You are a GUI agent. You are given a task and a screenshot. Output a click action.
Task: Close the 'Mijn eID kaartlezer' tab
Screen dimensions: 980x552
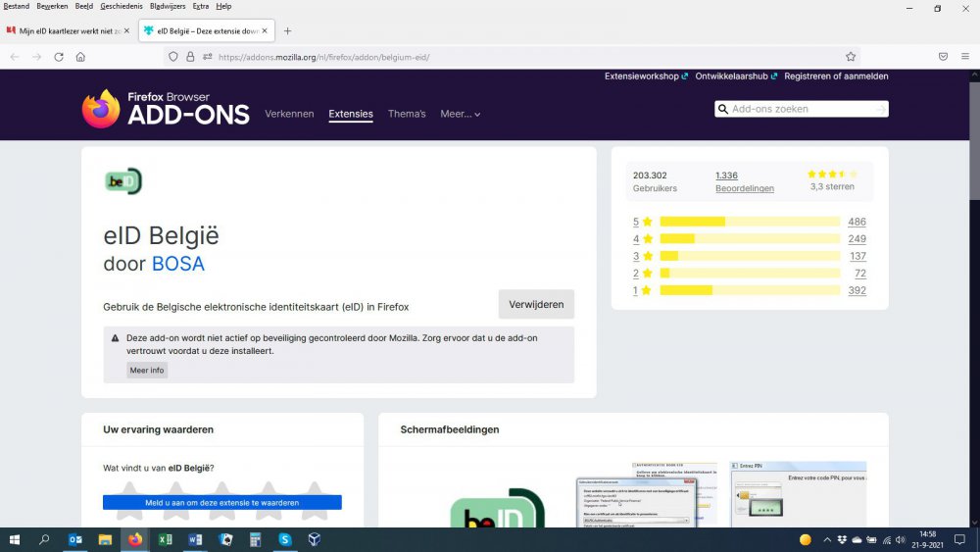click(126, 30)
